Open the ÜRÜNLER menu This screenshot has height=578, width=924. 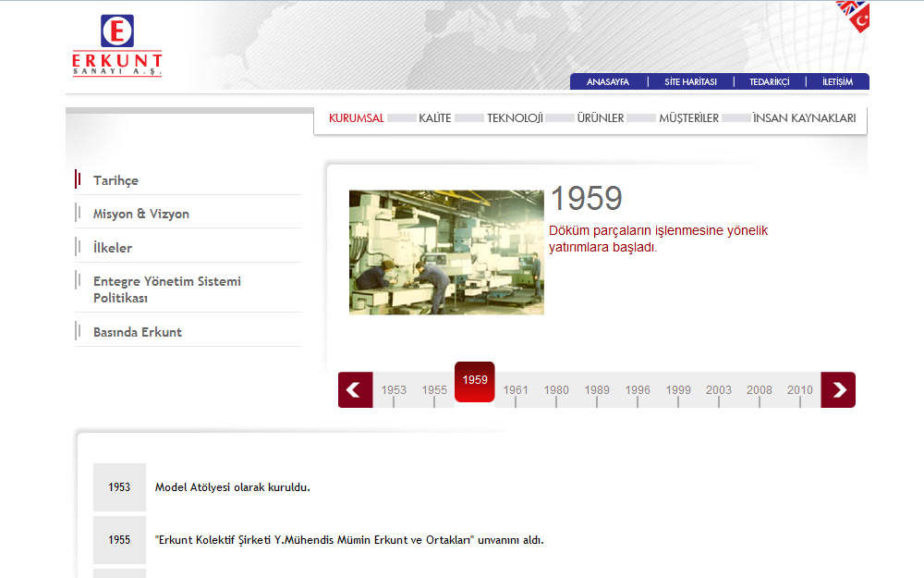(601, 118)
